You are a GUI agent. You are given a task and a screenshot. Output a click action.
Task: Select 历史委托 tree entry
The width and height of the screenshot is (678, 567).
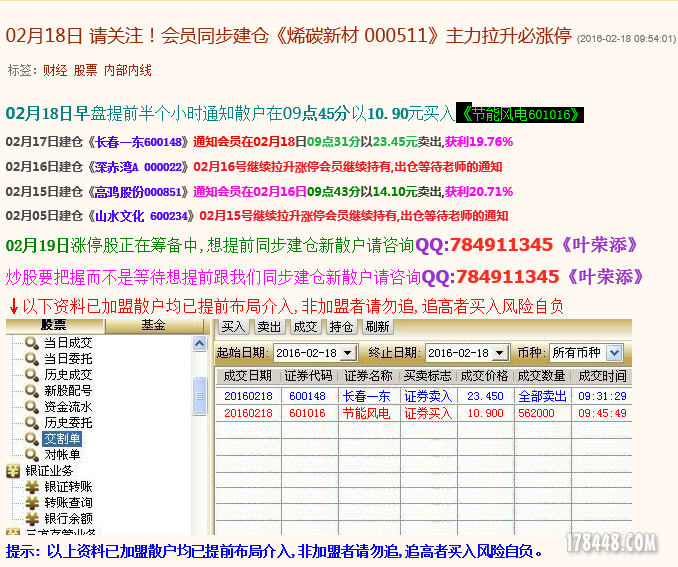pos(68,423)
